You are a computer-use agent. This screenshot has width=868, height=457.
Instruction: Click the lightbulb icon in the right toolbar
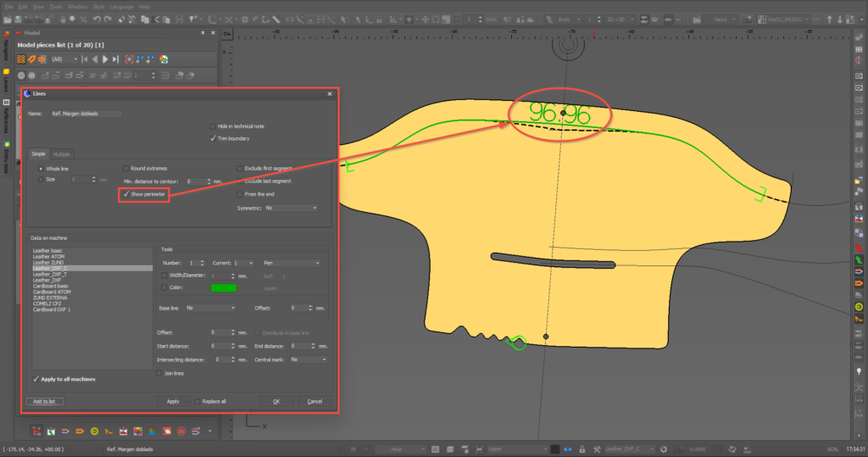pos(860,372)
